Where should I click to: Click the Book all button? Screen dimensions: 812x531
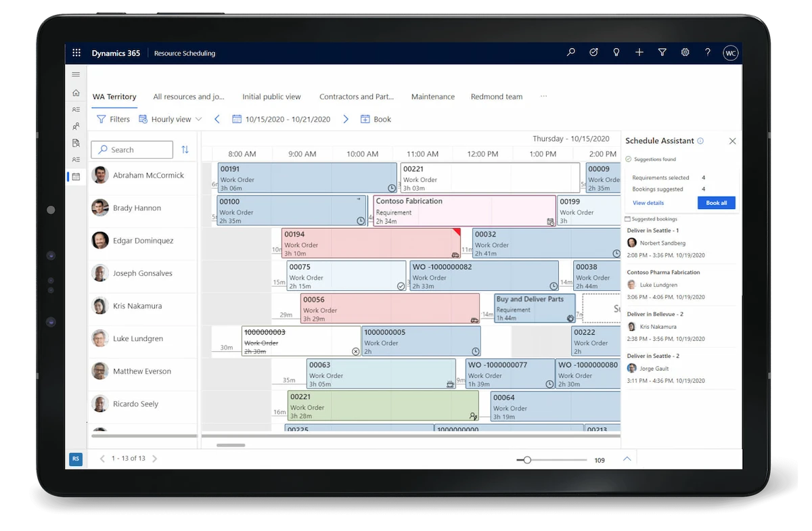716,203
